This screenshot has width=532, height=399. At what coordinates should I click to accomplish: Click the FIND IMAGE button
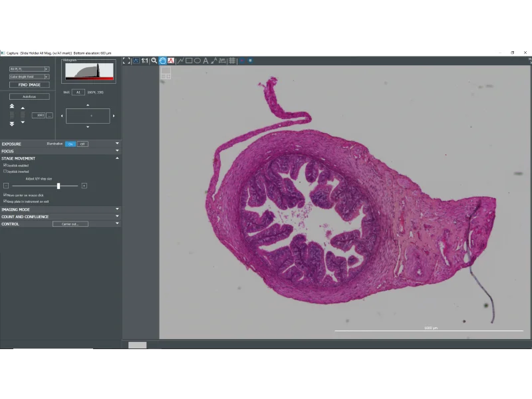pyautogui.click(x=29, y=85)
